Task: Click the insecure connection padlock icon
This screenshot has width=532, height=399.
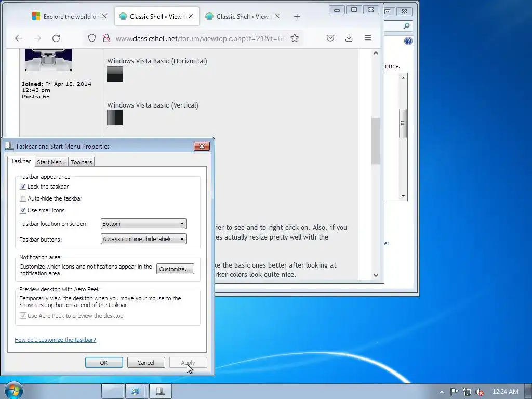Action: tap(106, 38)
